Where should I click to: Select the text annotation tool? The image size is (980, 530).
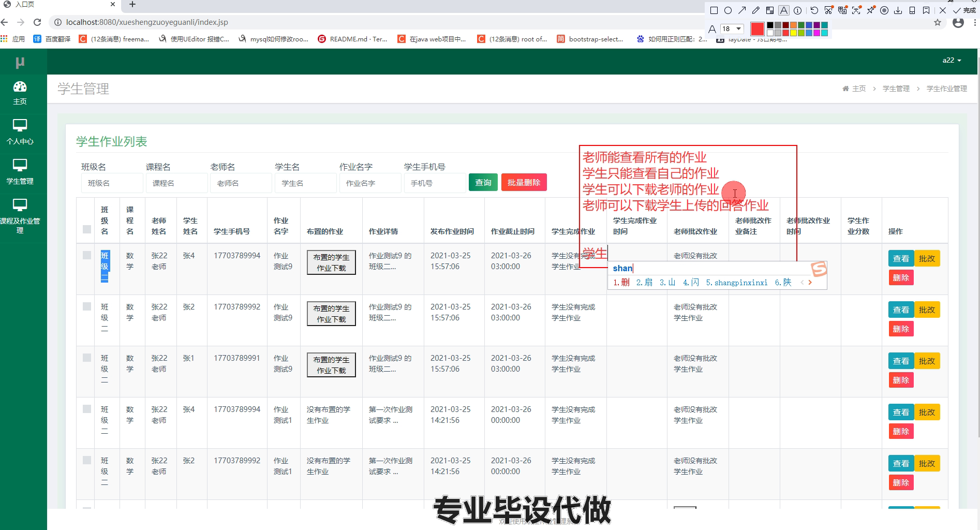click(784, 10)
